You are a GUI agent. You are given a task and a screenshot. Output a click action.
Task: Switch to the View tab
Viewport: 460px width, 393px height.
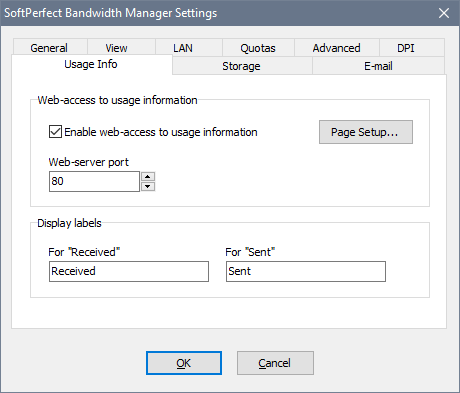coord(121,48)
